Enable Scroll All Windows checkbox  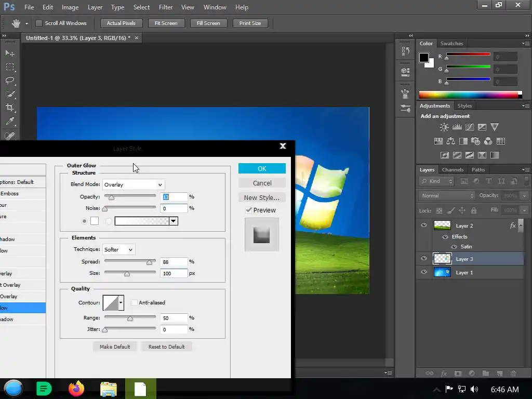coord(39,23)
